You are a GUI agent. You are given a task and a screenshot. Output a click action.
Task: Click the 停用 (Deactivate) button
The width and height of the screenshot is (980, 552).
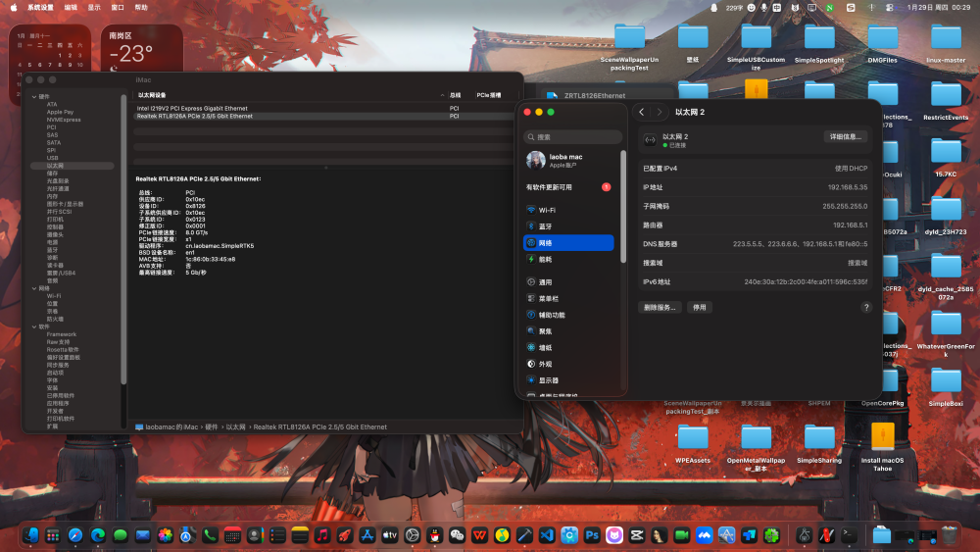(x=700, y=307)
